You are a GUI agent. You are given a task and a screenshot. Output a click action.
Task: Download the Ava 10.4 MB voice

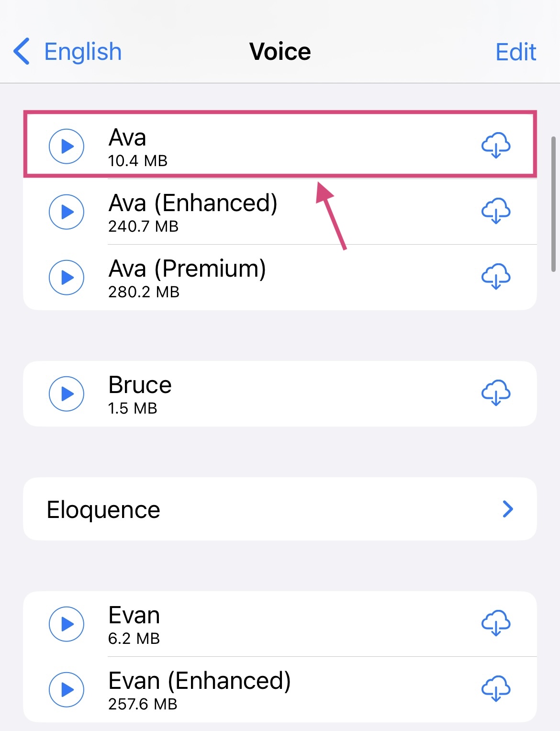pyautogui.click(x=496, y=145)
